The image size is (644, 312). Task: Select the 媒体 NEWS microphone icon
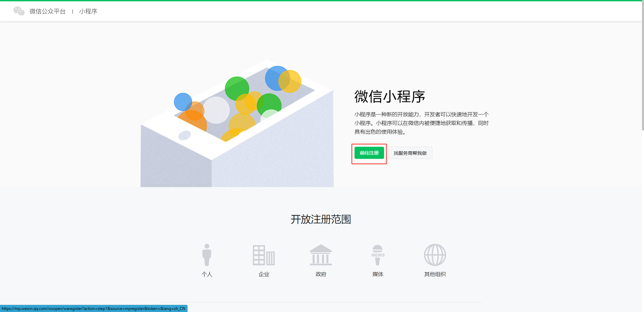tap(378, 255)
